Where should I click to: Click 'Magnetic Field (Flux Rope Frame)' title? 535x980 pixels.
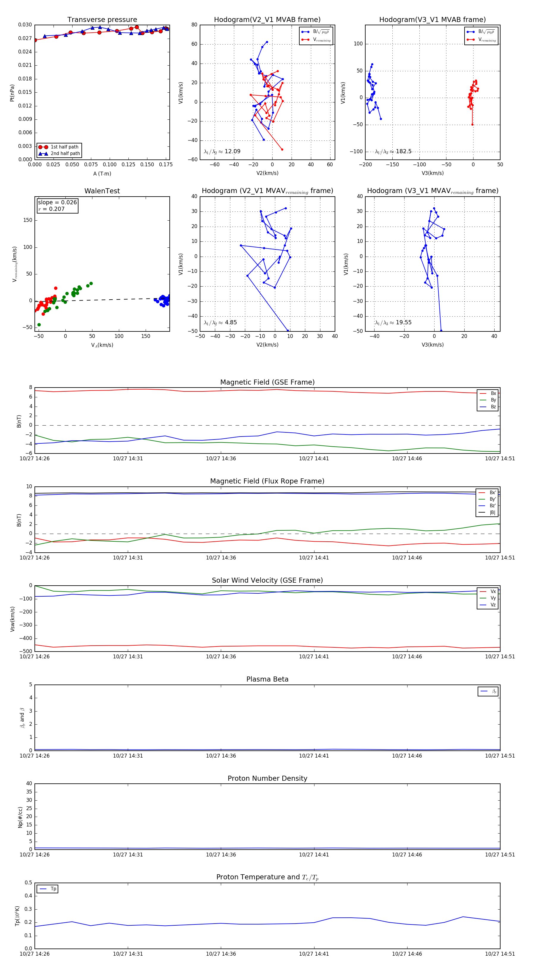click(x=267, y=481)
